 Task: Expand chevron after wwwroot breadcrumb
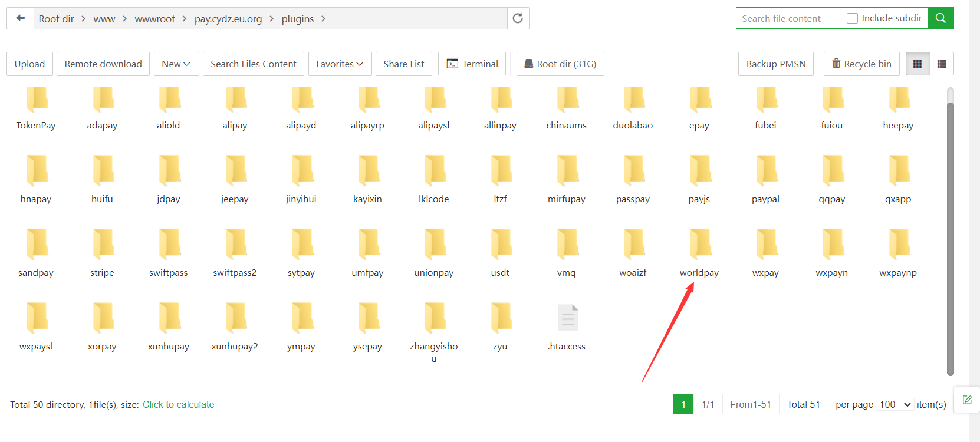(185, 19)
